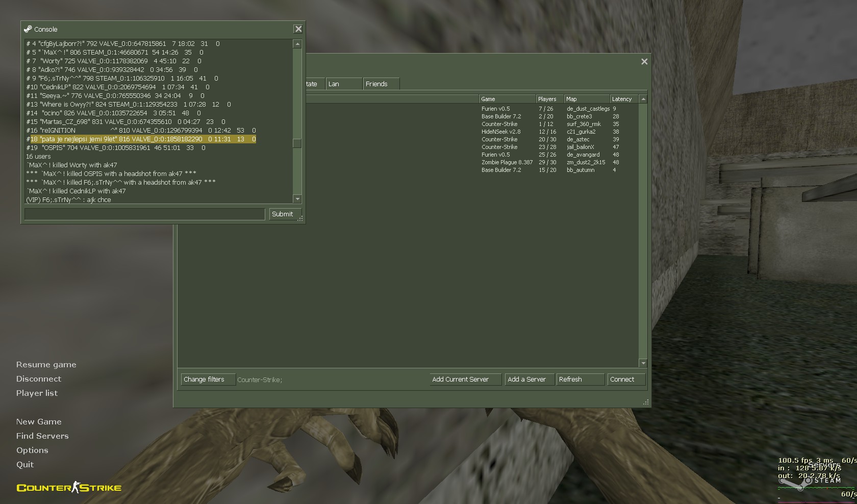Sort servers by Map column
Viewport: 857px width, 504px height.
click(x=587, y=99)
